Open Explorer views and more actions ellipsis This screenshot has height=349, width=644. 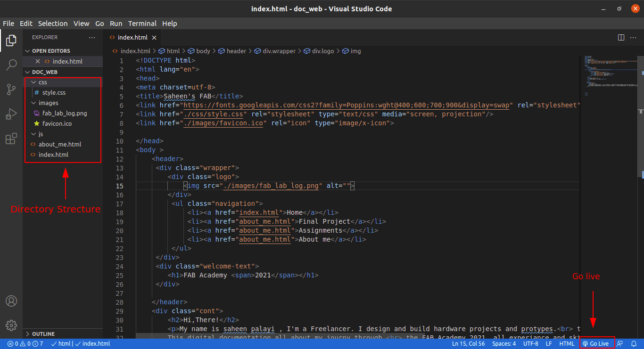(x=92, y=37)
